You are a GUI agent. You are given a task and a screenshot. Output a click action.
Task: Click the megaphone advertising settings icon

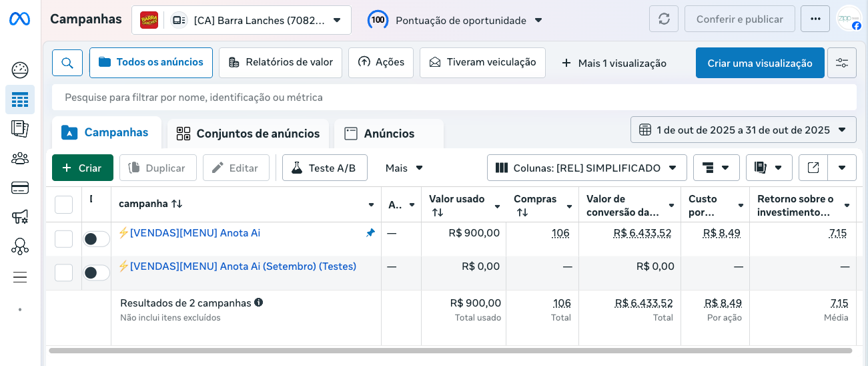pyautogui.click(x=20, y=217)
